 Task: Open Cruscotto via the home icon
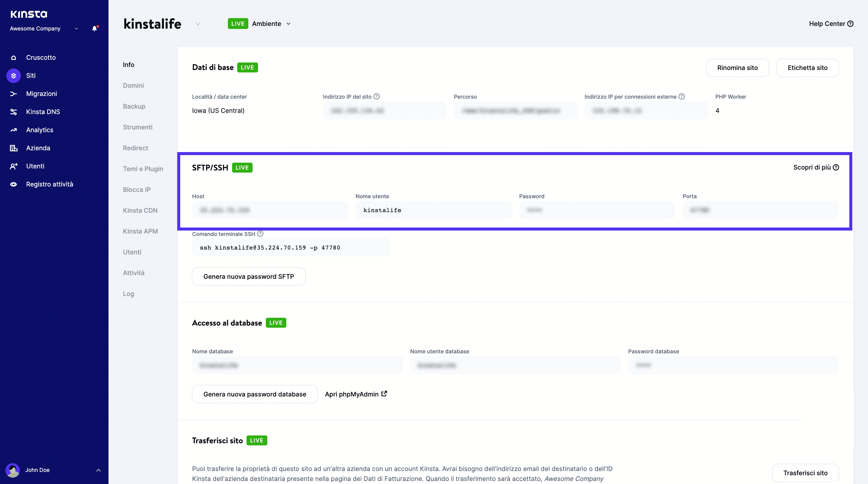[x=14, y=57]
